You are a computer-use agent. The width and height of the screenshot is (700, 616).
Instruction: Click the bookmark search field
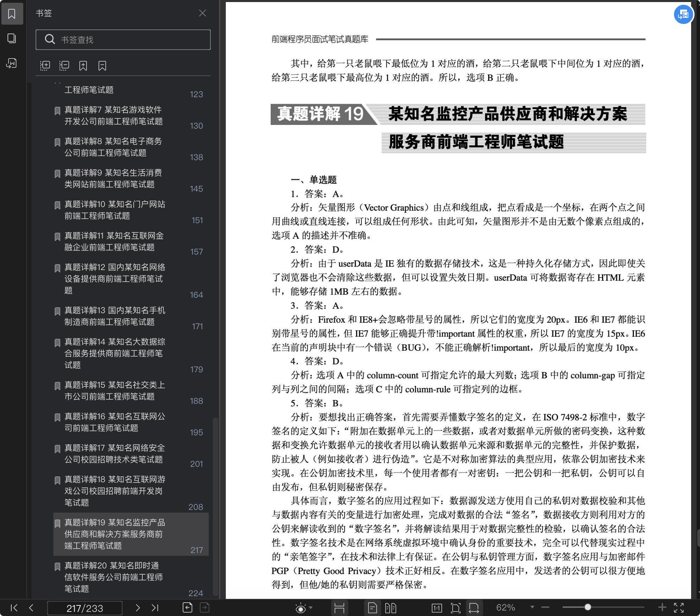123,40
